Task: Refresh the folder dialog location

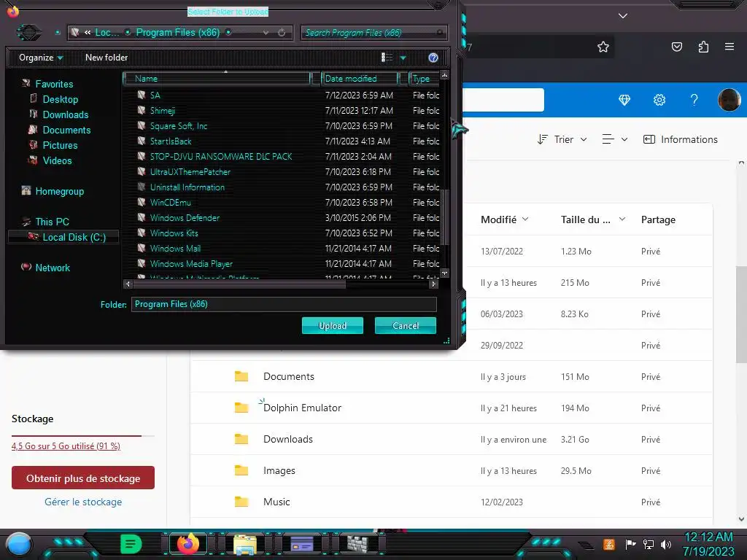Action: [282, 33]
